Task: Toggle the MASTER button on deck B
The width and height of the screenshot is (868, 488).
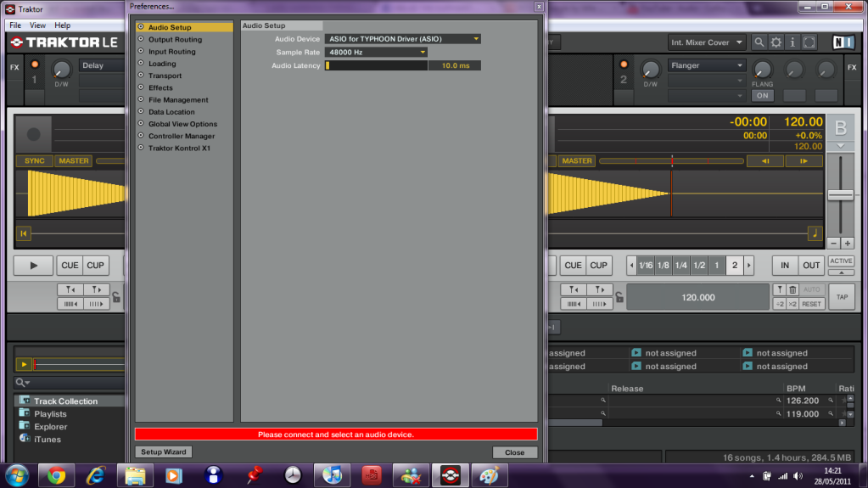Action: pos(576,160)
